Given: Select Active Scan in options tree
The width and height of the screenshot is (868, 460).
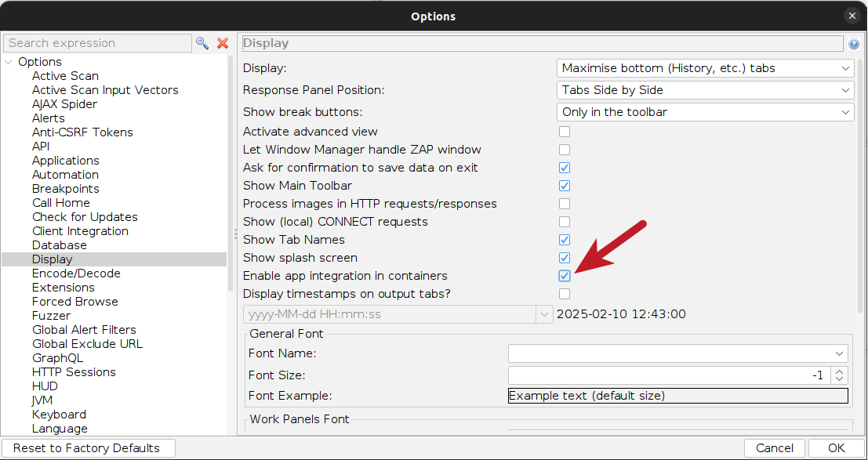Looking at the screenshot, I should 65,76.
